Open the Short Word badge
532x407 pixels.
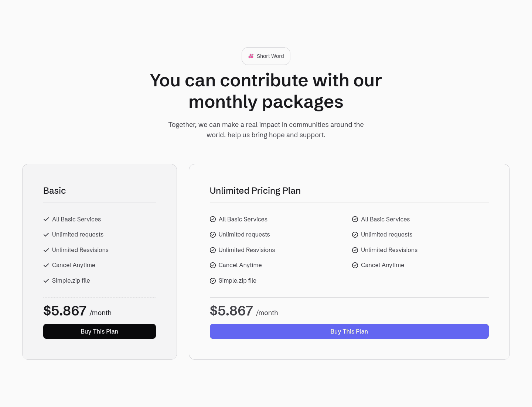(266, 56)
